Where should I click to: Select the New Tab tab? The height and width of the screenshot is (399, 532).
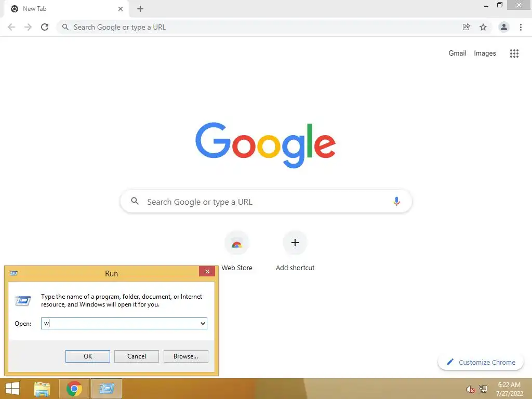pos(66,9)
